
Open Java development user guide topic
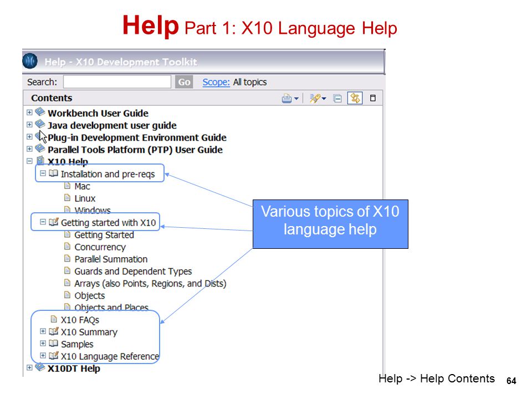click(x=112, y=126)
